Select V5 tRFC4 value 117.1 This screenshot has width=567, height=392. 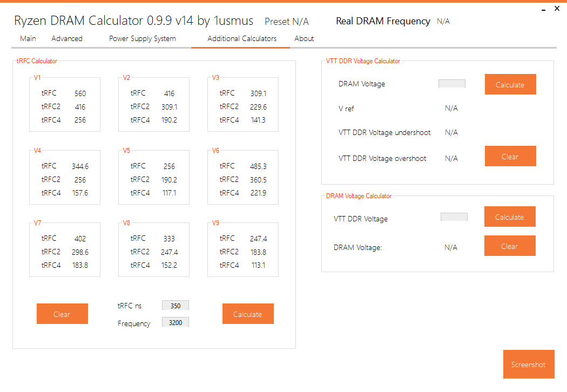(x=169, y=193)
